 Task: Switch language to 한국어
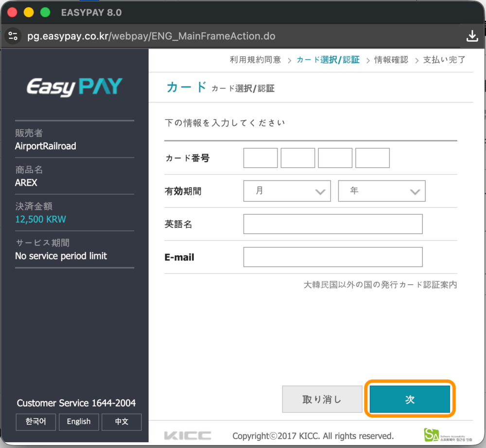[x=35, y=422]
